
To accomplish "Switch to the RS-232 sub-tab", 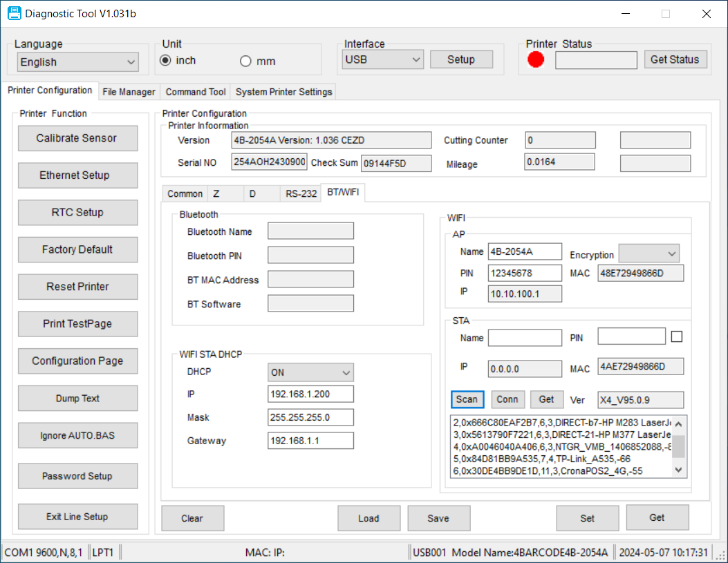I will click(x=301, y=194).
